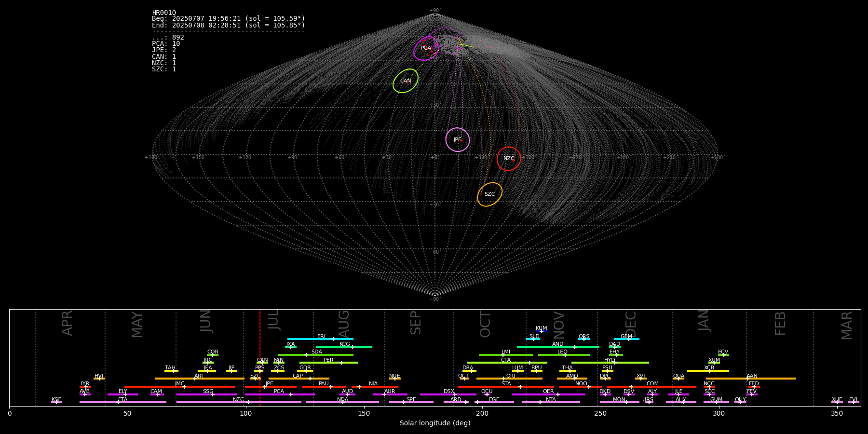Select the NZC shower bar in timeline
This screenshot has height=434, width=868.
(x=239, y=402)
